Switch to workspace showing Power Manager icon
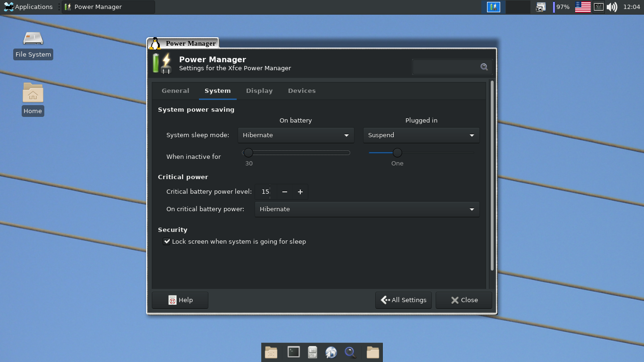Image resolution: width=644 pixels, height=362 pixels. point(493,7)
